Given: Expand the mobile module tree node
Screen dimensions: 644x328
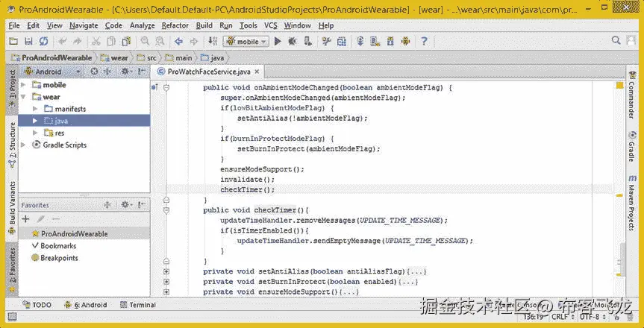Looking at the screenshot, I should point(23,85).
